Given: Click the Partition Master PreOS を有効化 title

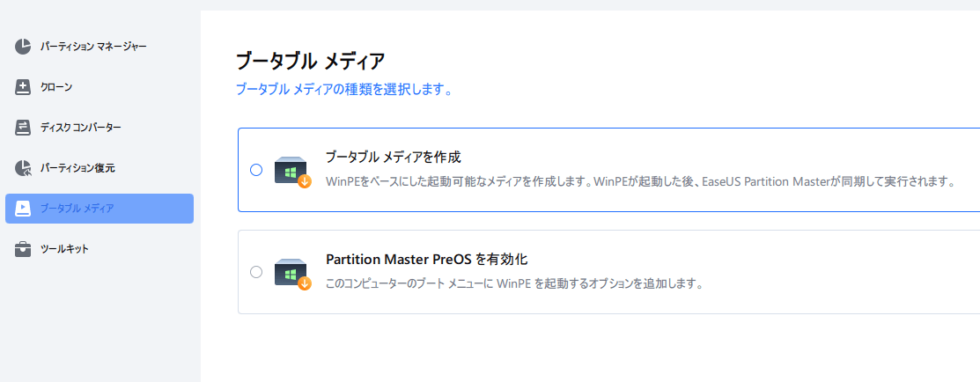Looking at the screenshot, I should click(x=428, y=259).
